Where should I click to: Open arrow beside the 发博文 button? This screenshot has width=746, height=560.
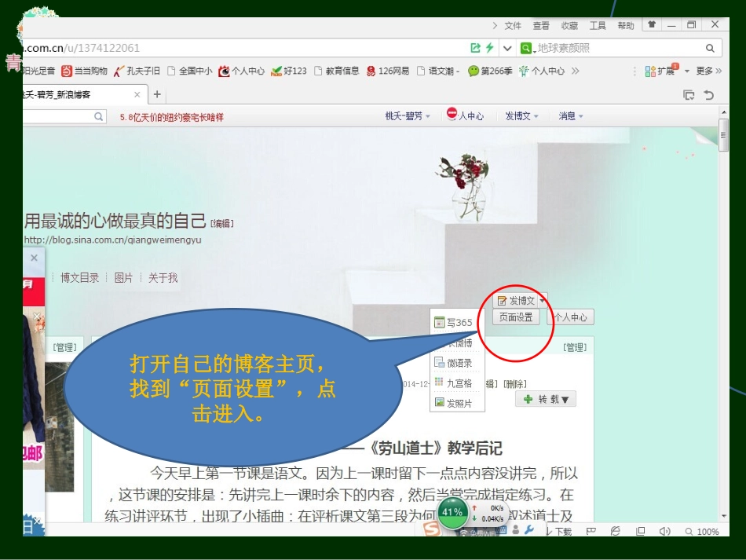pos(543,301)
